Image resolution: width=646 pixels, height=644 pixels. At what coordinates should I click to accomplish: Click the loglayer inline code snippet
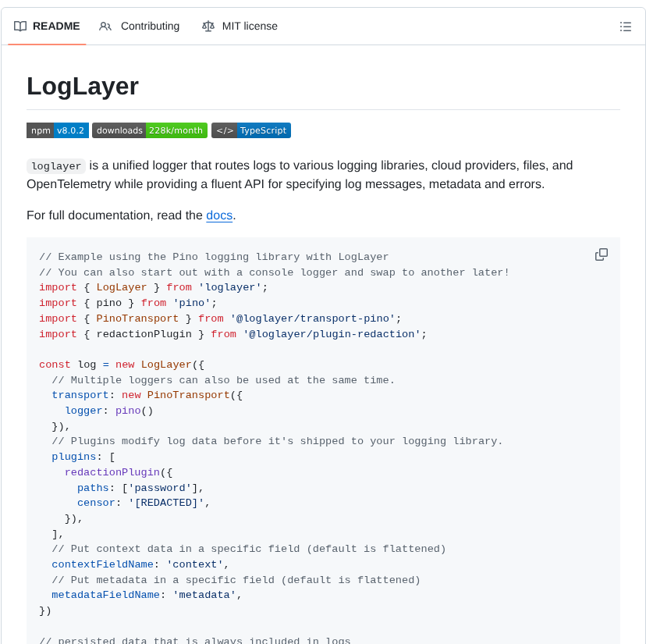coord(55,165)
